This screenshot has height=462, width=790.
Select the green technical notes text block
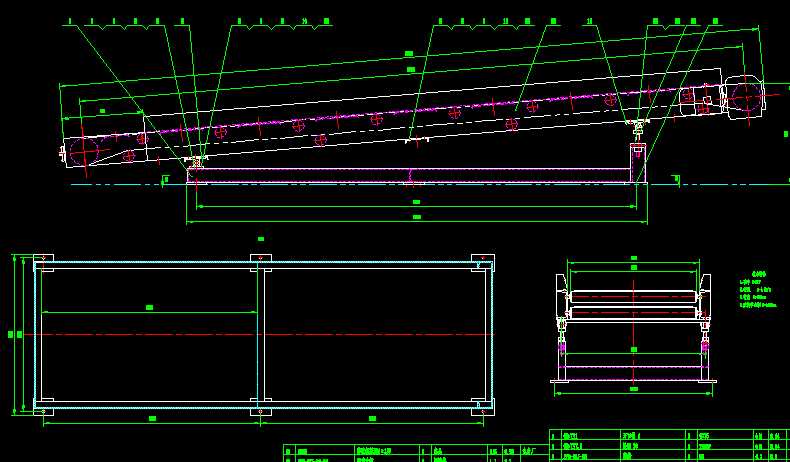coord(757,289)
